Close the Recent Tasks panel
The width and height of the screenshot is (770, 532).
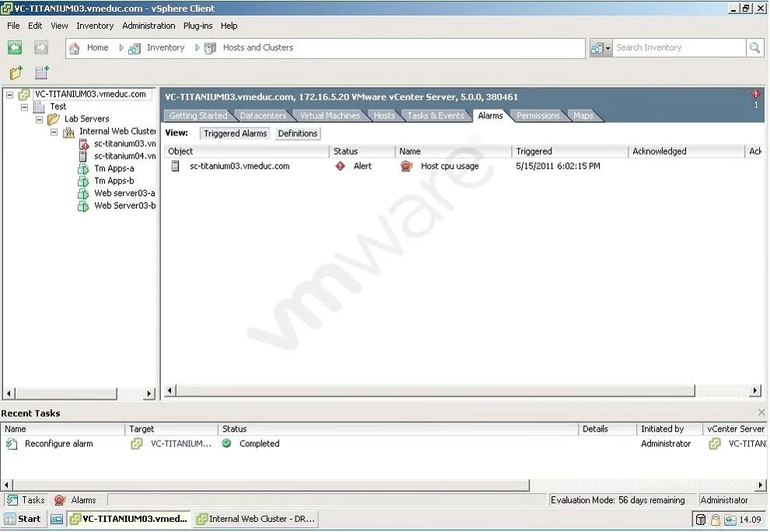[761, 413]
